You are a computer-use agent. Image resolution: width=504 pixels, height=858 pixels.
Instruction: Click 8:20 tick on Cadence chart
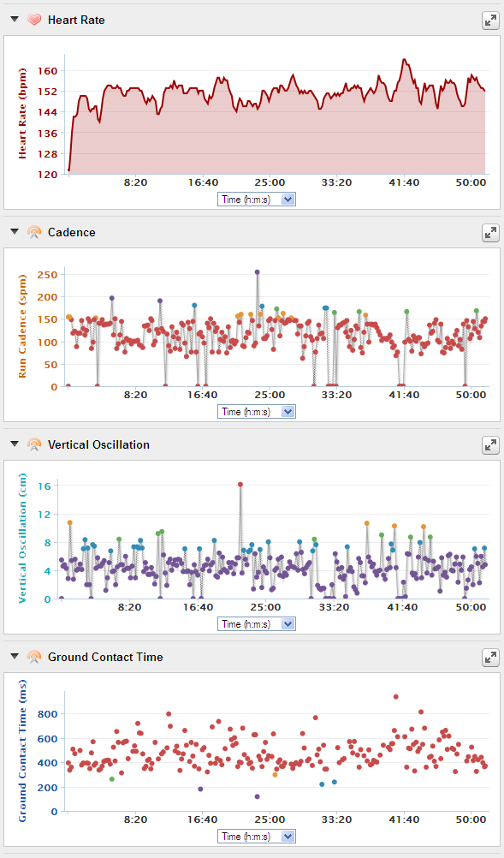tap(135, 395)
